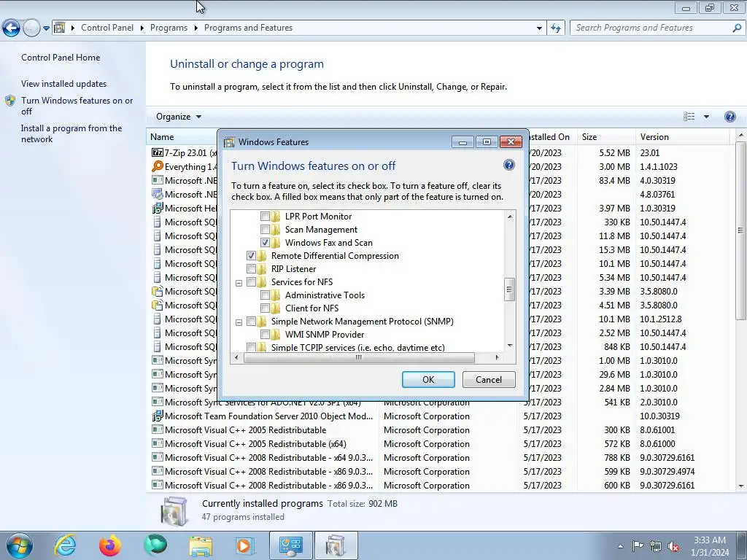
Task: Open the Organize dropdown menu
Action: [179, 117]
